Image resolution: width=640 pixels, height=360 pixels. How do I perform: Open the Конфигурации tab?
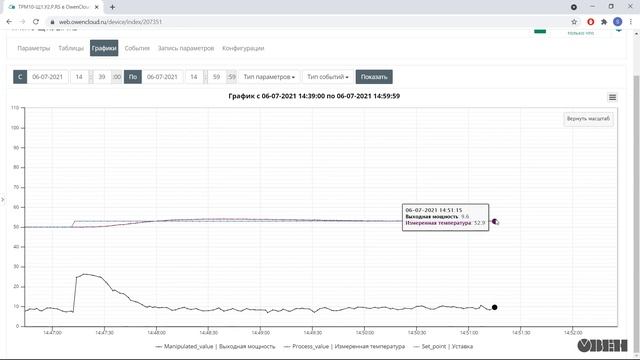[x=243, y=48]
